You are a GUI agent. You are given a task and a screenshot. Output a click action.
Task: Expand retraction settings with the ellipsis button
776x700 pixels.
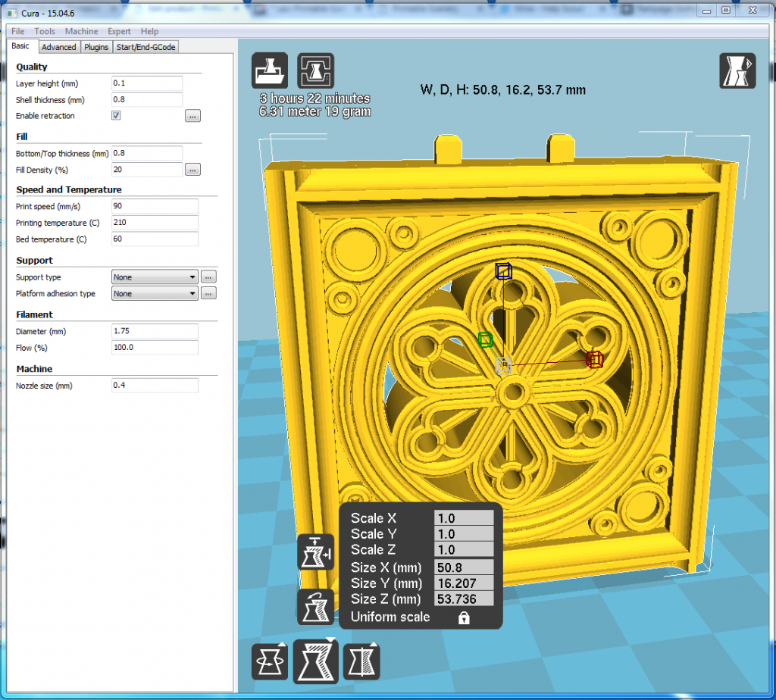(x=192, y=115)
